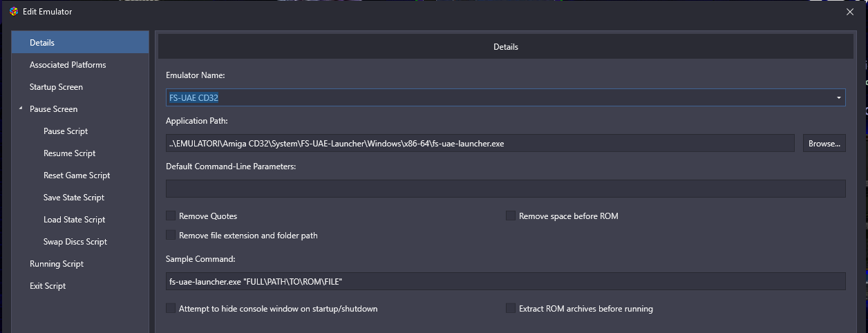Click the LaunchBox app icon in title bar

click(14, 11)
